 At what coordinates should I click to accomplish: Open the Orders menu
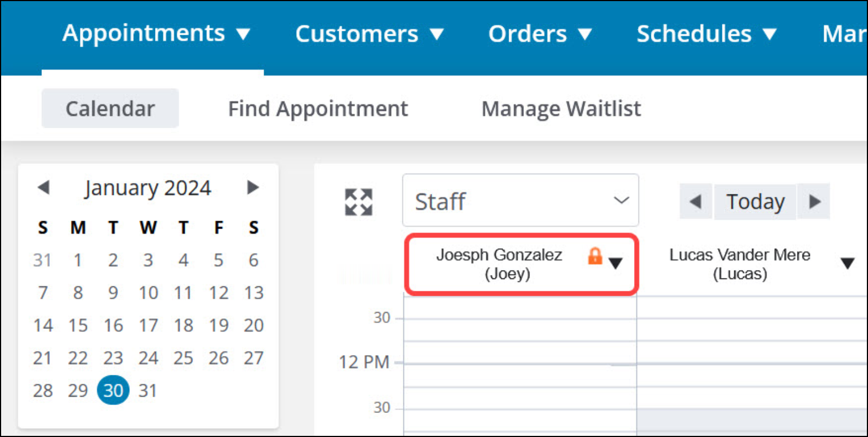click(x=527, y=34)
